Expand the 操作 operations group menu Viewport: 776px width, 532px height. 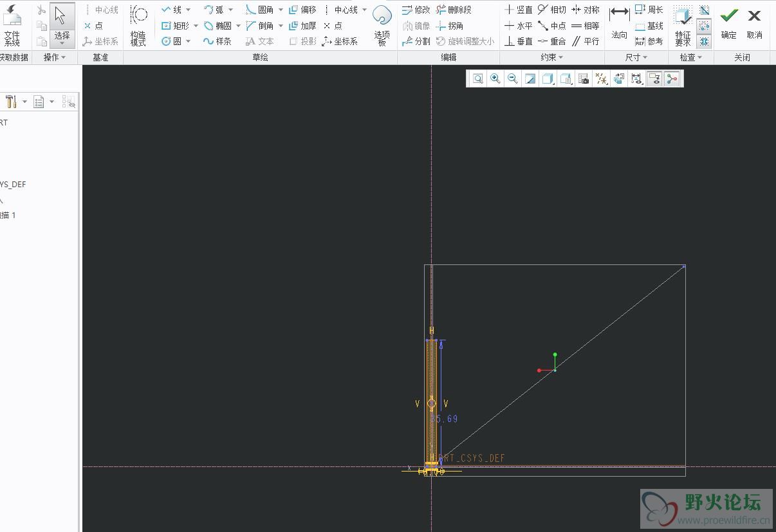55,57
